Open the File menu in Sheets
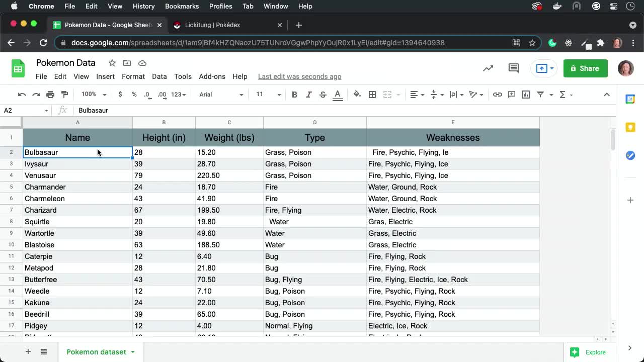The height and width of the screenshot is (362, 644). tap(41, 76)
